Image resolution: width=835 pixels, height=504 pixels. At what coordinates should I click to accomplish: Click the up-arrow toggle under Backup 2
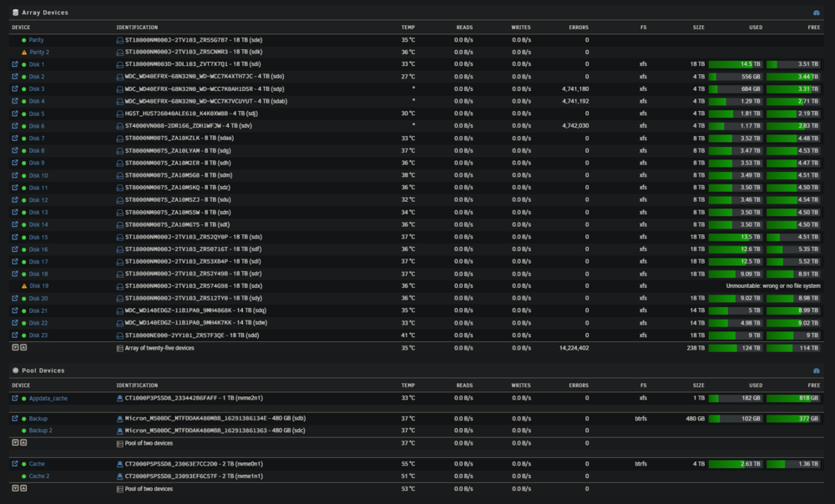(23, 443)
